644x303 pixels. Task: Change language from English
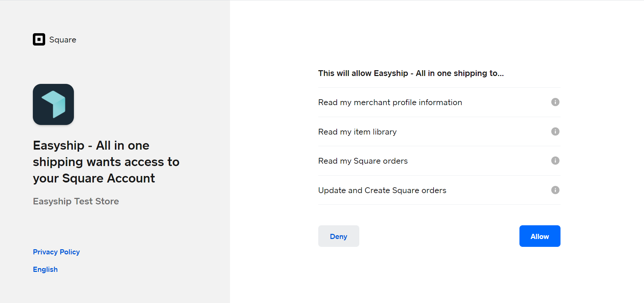pos(45,269)
